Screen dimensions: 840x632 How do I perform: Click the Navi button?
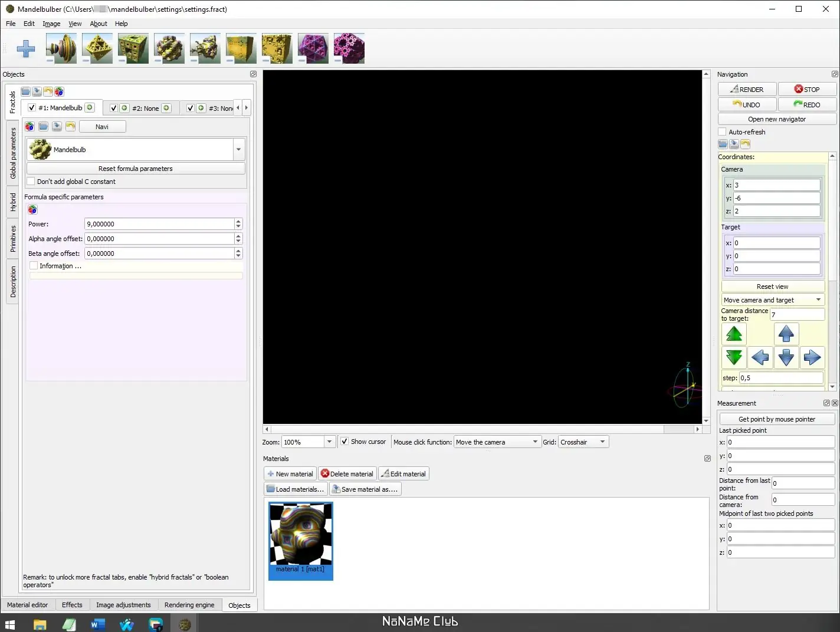coord(102,127)
